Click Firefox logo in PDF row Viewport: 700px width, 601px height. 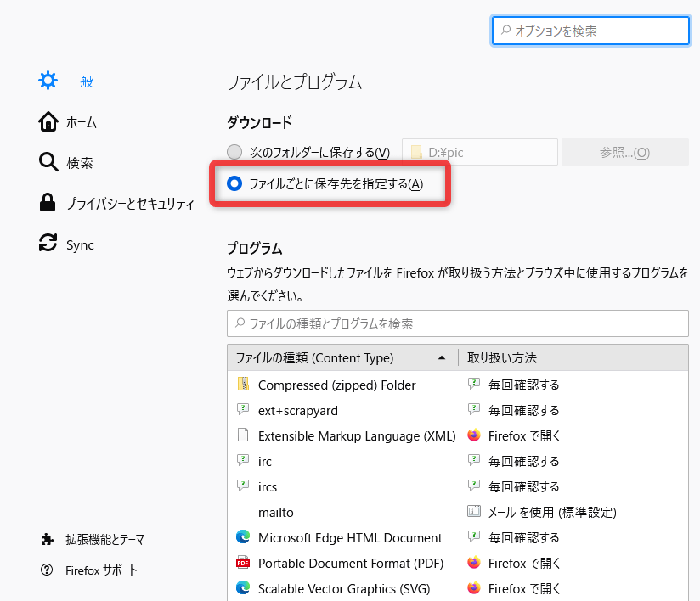(474, 562)
